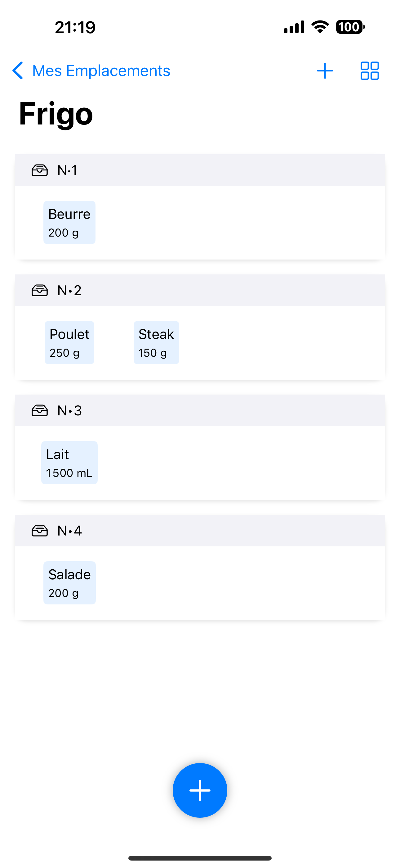The image size is (400, 868).
Task: Tap the N·4 shelf header label
Action: (x=69, y=531)
